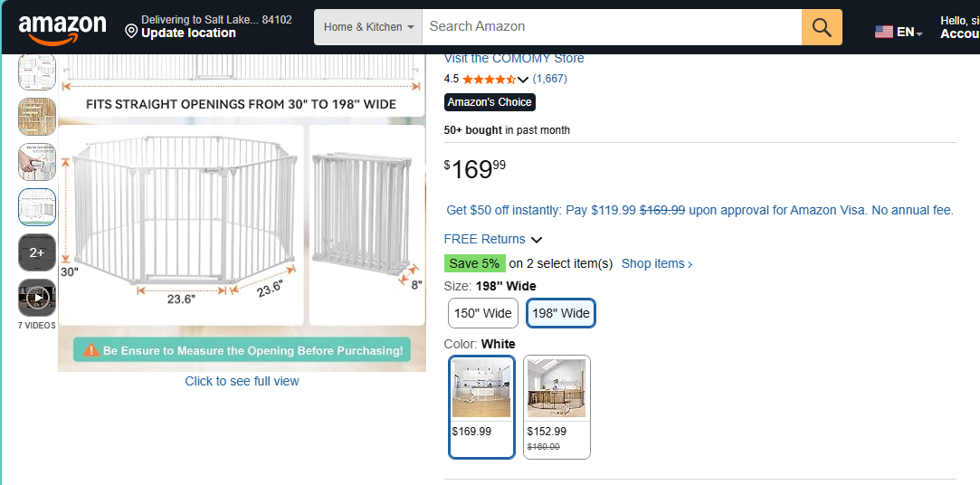Click the Shop items link
Screen dimensions: 980x485
(657, 263)
